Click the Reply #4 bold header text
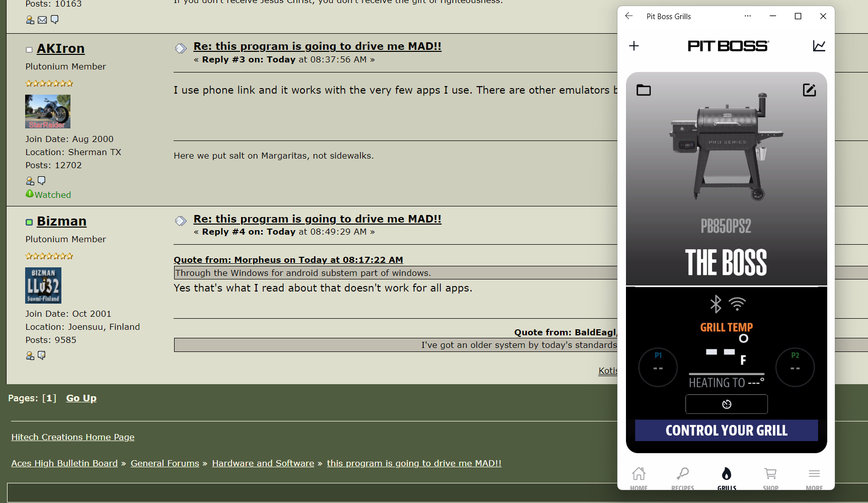Screen dimensions: 868x503 [249, 232]
